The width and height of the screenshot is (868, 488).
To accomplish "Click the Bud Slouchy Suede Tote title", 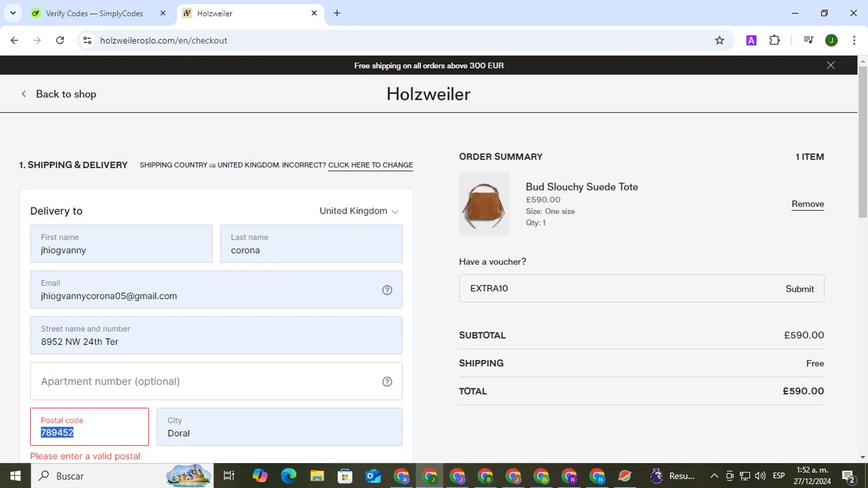I will pyautogui.click(x=582, y=187).
